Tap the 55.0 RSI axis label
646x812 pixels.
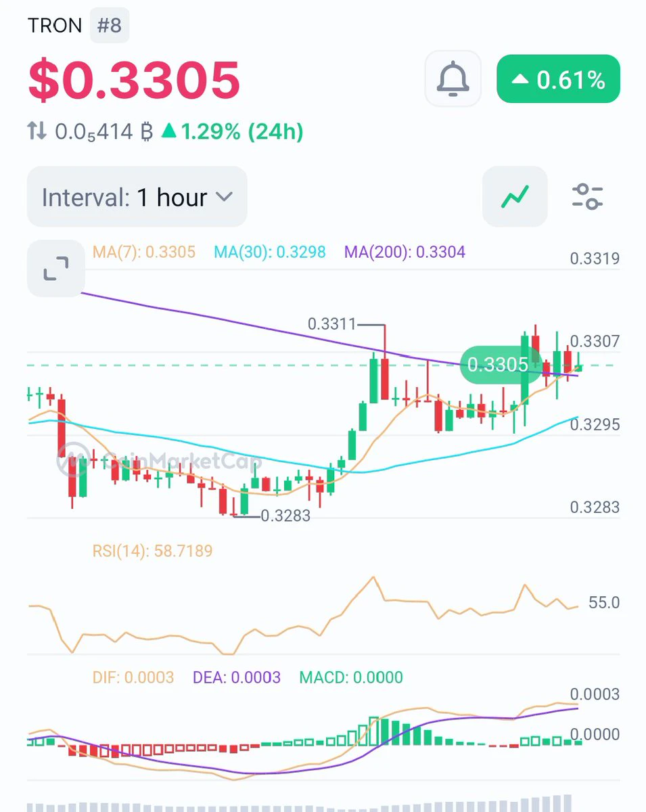point(604,602)
